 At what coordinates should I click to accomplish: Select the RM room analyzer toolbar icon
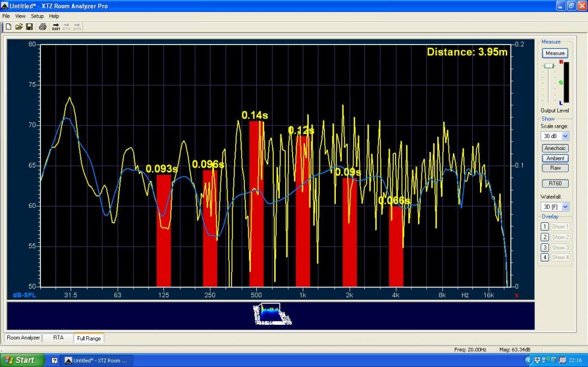click(56, 27)
